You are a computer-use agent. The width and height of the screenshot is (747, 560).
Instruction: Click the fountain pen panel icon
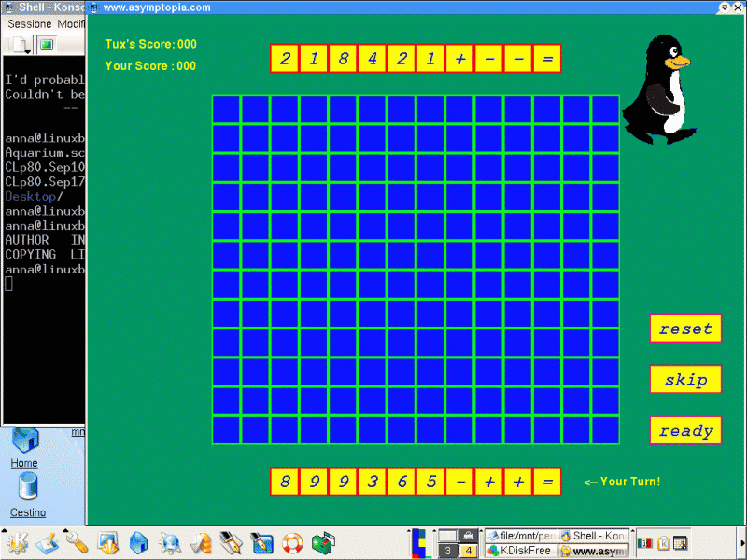tap(231, 543)
